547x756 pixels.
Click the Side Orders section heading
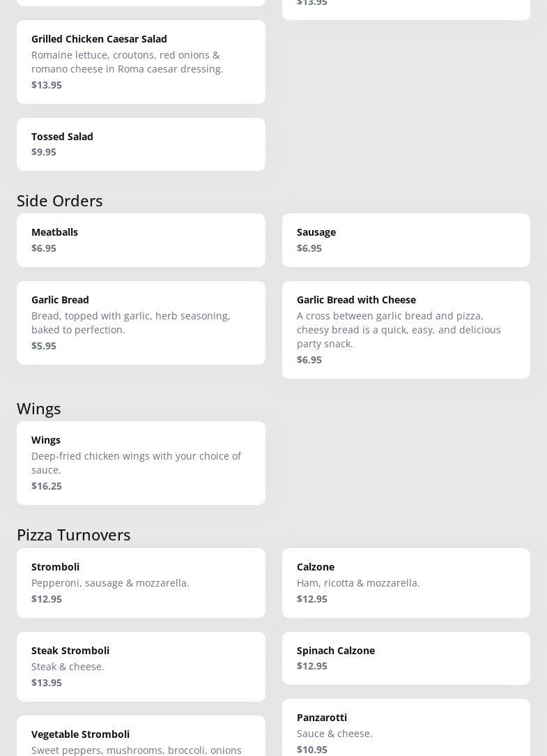(60, 201)
